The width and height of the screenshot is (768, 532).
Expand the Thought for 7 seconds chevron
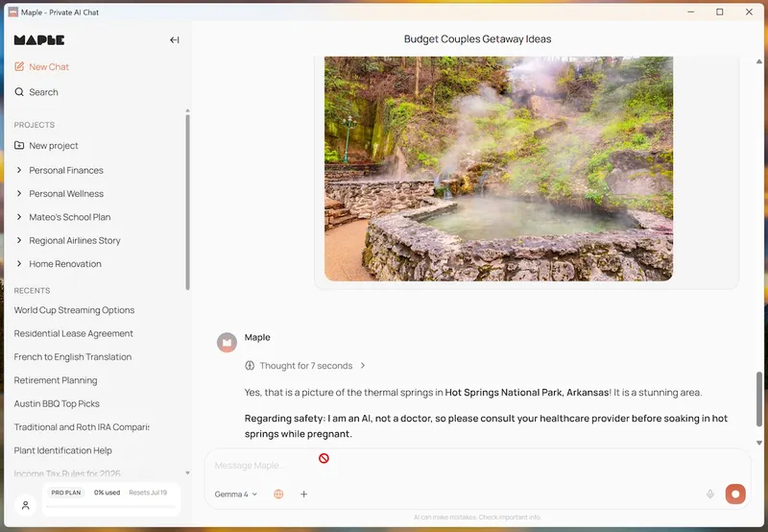363,366
